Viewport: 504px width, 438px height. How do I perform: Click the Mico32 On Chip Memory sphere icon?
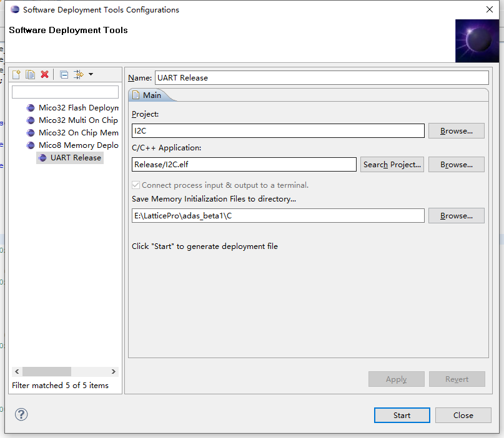point(31,133)
